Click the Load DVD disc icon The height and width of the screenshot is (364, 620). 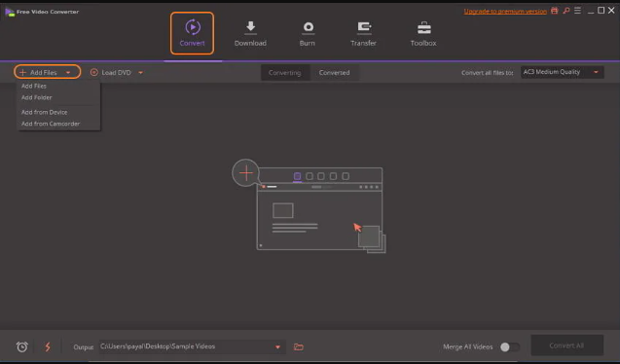93,72
